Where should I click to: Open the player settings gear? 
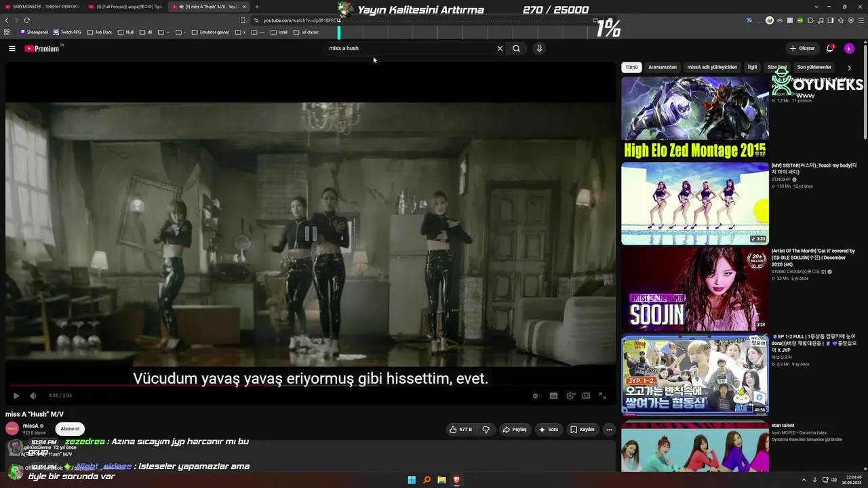(x=570, y=396)
